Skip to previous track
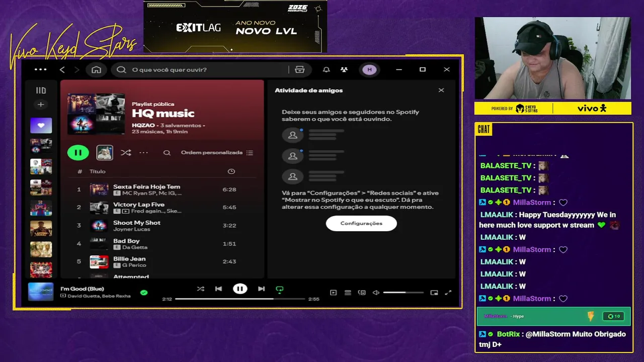 pos(218,289)
